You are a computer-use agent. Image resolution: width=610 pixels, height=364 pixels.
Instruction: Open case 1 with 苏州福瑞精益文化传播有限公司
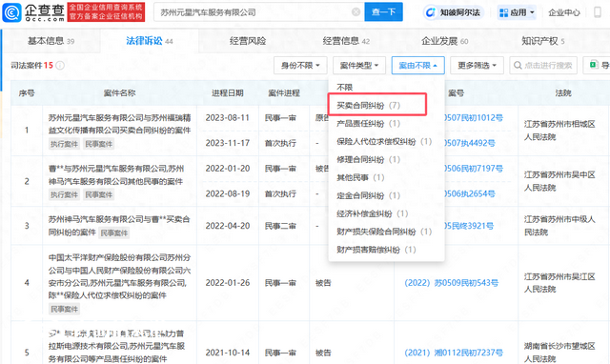point(119,124)
